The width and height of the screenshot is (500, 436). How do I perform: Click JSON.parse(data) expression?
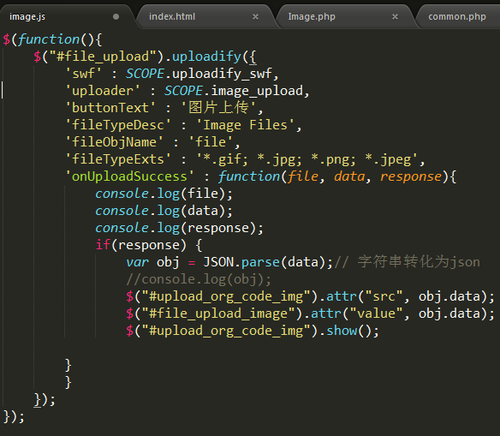pos(264,262)
